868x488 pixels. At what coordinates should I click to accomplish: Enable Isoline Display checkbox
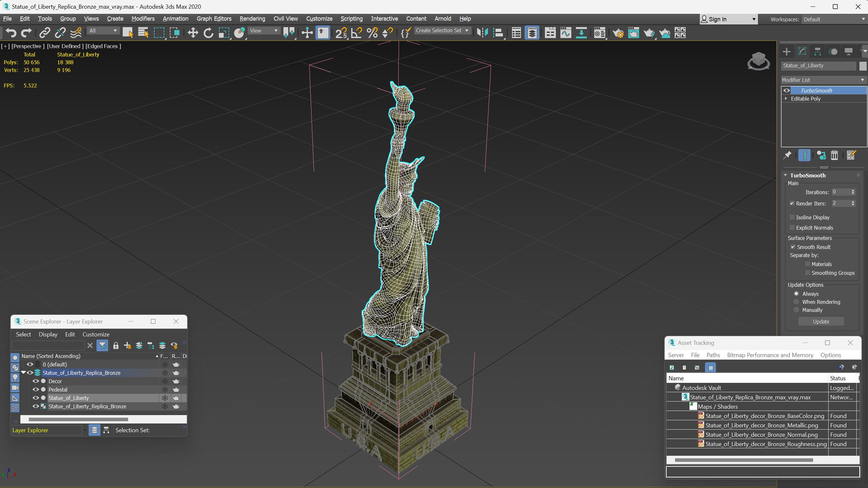click(792, 217)
